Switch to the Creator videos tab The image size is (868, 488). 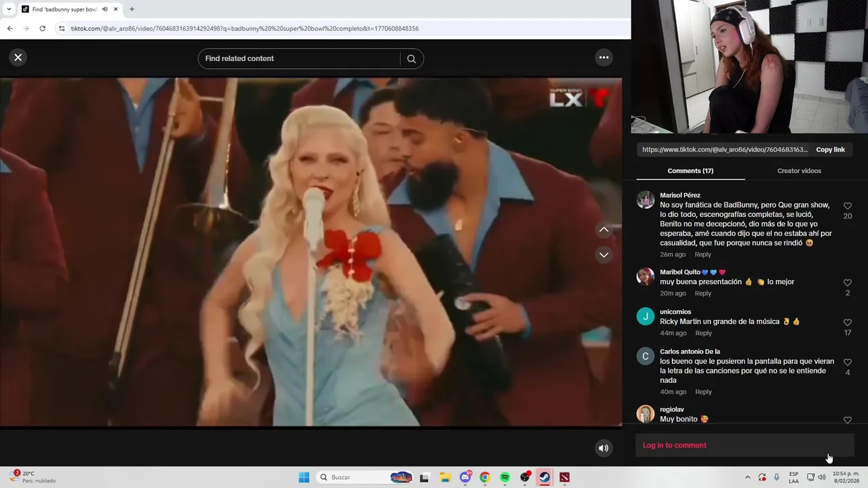point(799,171)
